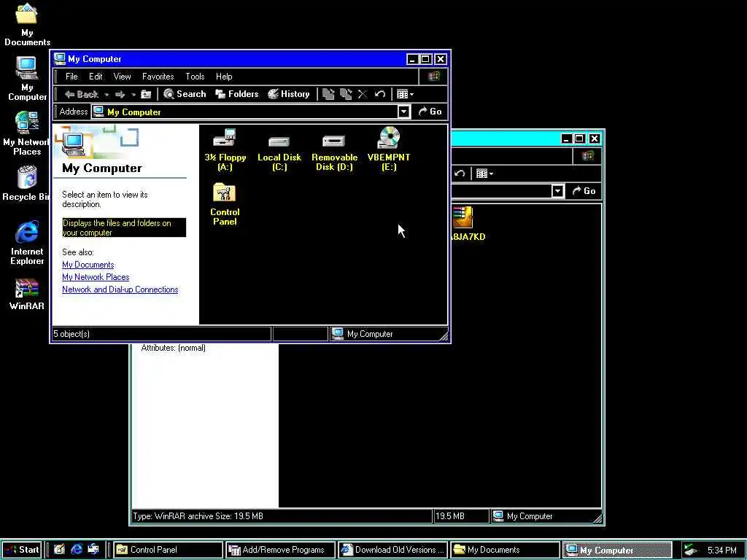
Task: Click the WinRAR desktop shortcut
Action: (x=27, y=295)
